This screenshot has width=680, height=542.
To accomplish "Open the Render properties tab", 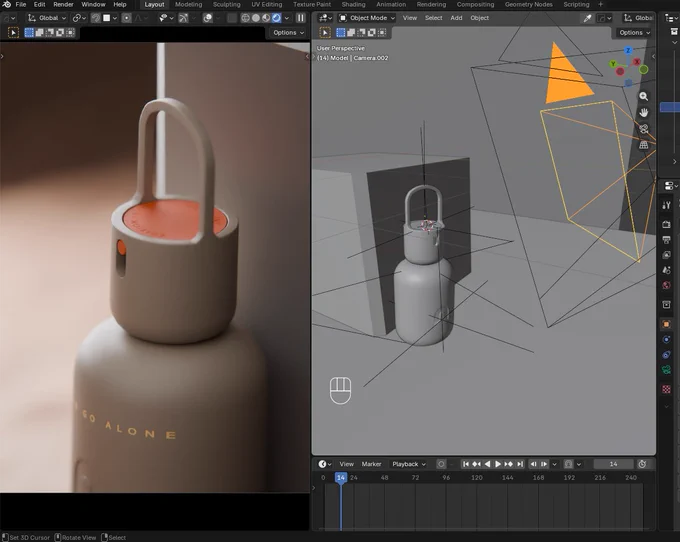I will coord(667,224).
